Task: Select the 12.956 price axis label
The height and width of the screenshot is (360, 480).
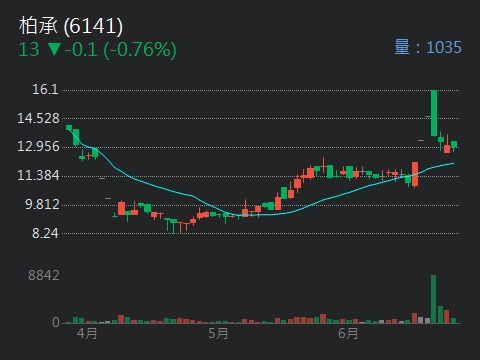Action: pyautogui.click(x=38, y=146)
